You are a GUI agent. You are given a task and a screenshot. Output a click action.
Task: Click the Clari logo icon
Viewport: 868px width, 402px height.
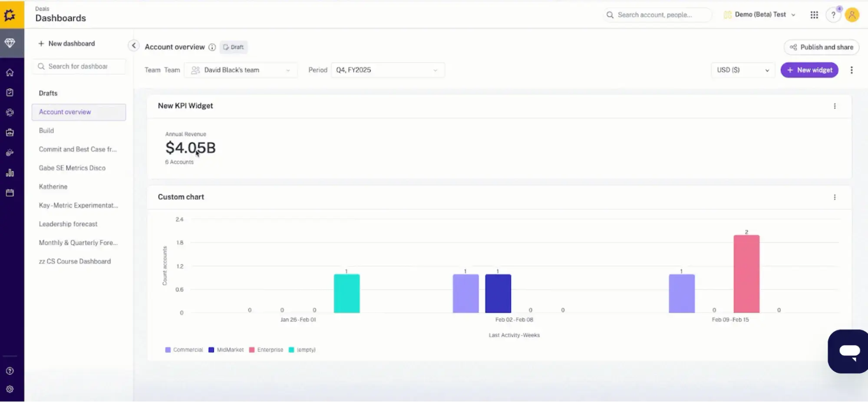[x=10, y=15]
